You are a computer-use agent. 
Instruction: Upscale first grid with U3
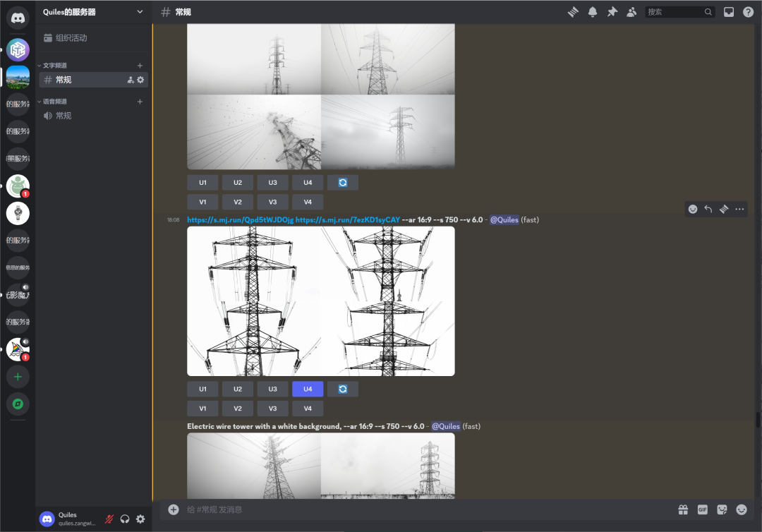pyautogui.click(x=272, y=183)
